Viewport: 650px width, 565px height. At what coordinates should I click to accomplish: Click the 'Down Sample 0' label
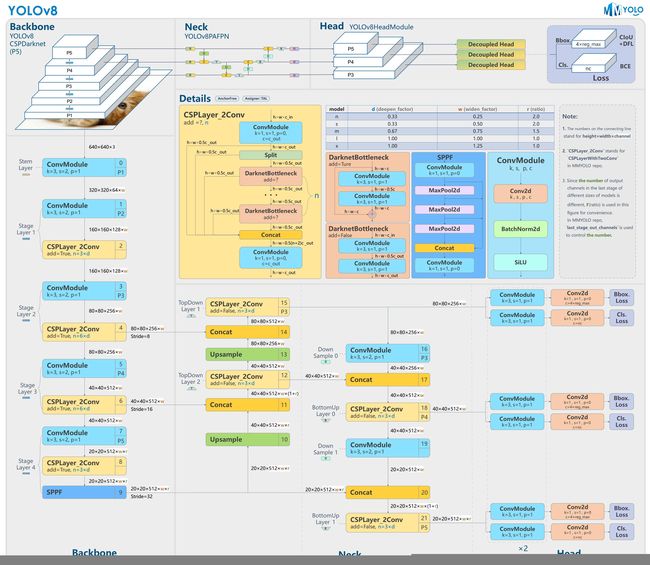pyautogui.click(x=325, y=353)
